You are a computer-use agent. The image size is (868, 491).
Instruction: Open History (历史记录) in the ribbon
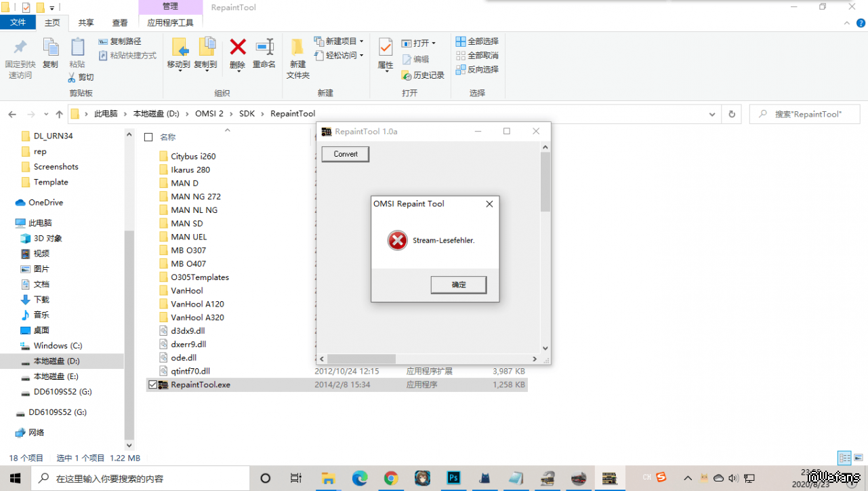[423, 75]
